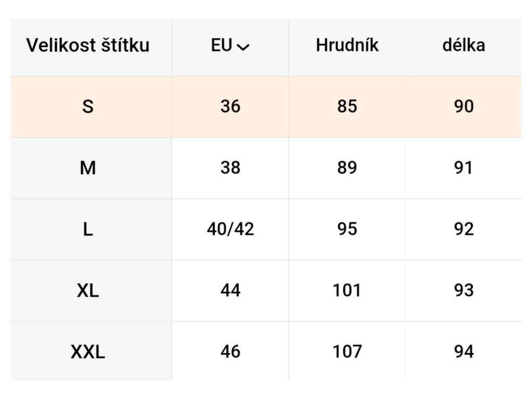
Task: Click EU size 44 cell
Action: 230,291
